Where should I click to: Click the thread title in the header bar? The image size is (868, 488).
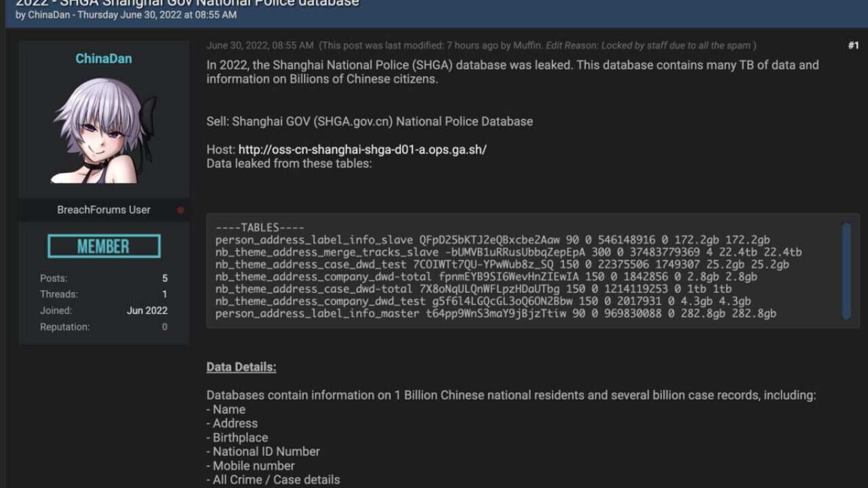tap(187, 3)
